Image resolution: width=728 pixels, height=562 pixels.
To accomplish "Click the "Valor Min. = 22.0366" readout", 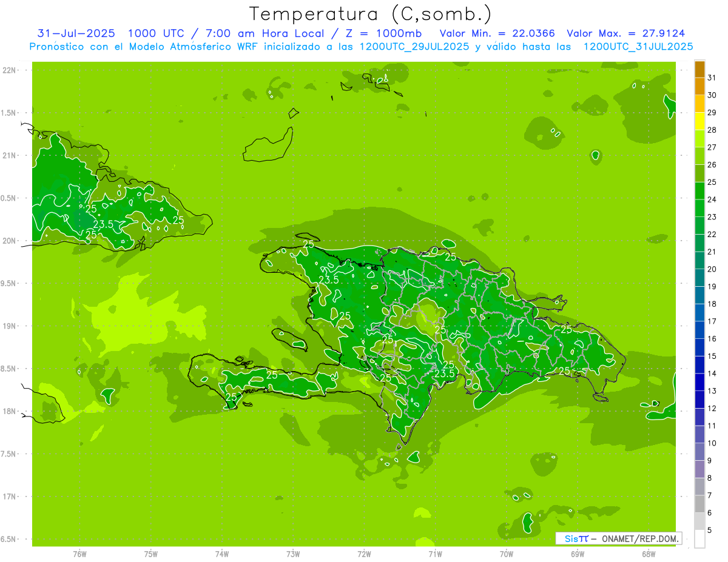I will click(497, 33).
